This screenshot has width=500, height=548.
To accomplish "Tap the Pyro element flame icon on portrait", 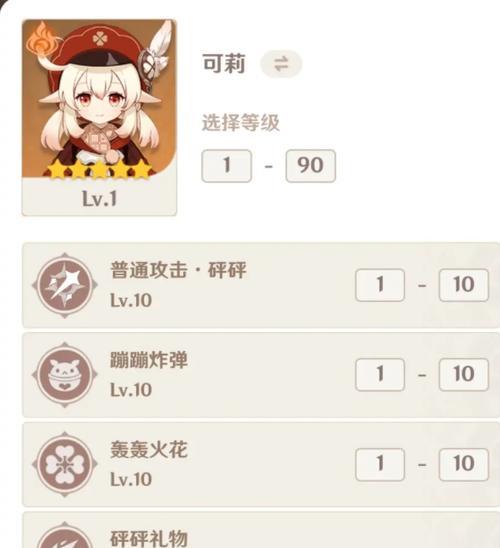I will (41, 39).
